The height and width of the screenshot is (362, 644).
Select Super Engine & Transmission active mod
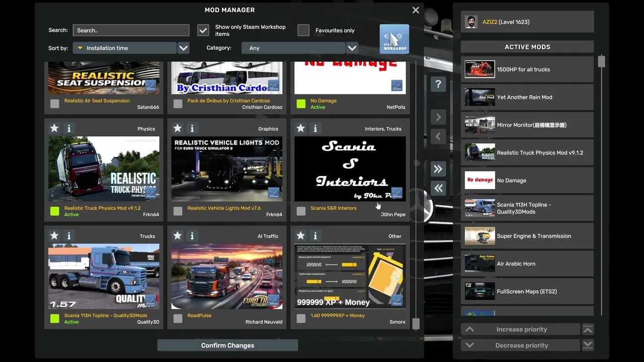(x=527, y=236)
